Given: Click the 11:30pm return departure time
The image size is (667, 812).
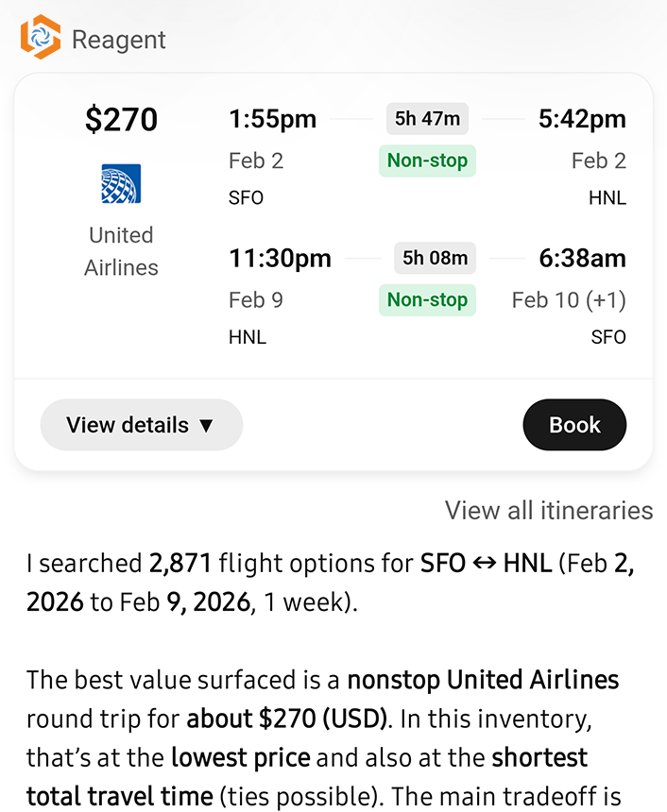Looking at the screenshot, I should click(x=280, y=258).
